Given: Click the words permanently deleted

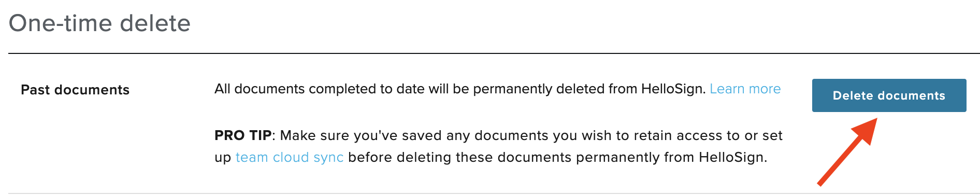Looking at the screenshot, I should [x=539, y=89].
